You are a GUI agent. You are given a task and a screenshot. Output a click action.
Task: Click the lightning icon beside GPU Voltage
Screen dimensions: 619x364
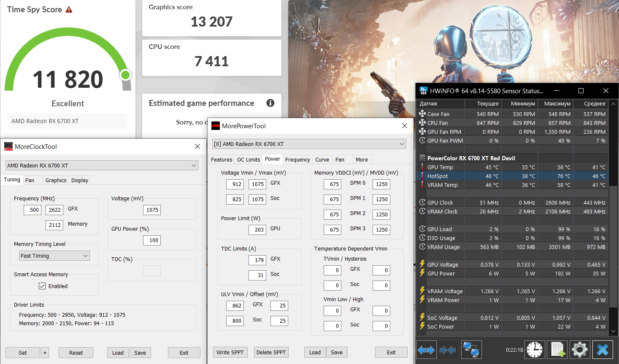pyautogui.click(x=422, y=264)
